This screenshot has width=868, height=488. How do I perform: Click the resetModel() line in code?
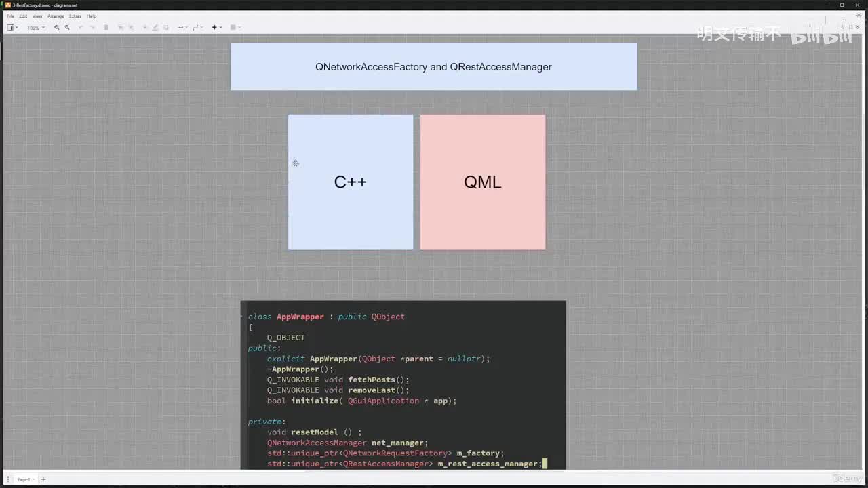pos(315,432)
